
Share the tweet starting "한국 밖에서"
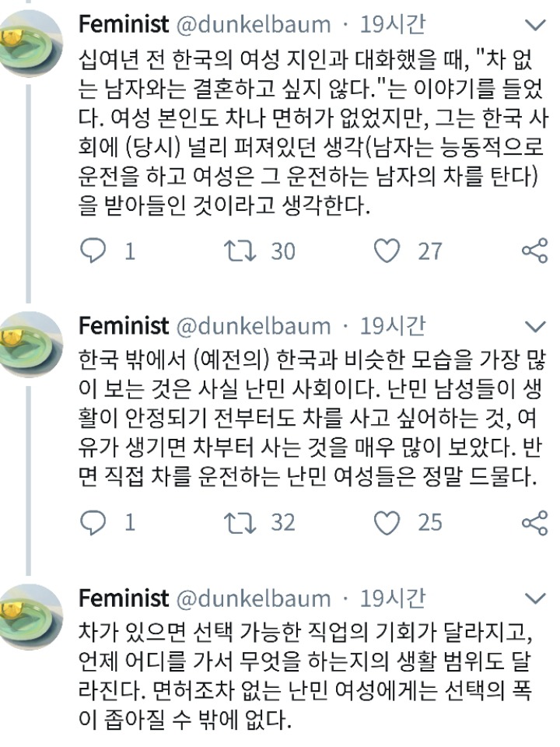coord(534,522)
